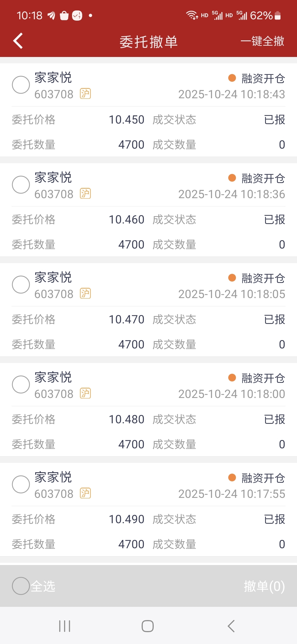The height and width of the screenshot is (644, 297).
Task: Tap the 沪 badge on the first order
Action: point(85,94)
